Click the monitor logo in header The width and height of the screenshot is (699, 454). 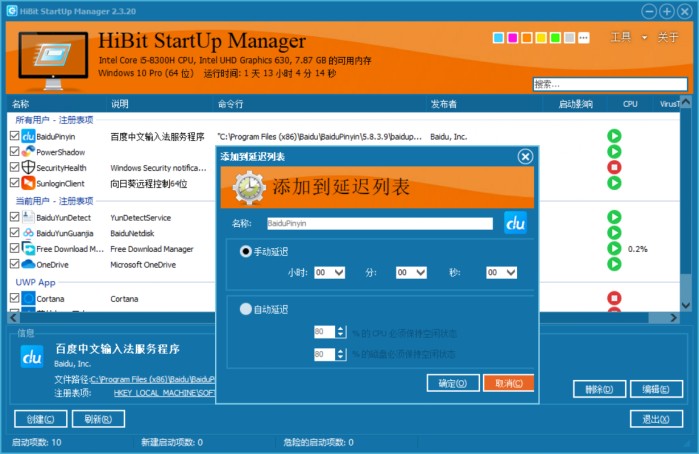coord(53,60)
